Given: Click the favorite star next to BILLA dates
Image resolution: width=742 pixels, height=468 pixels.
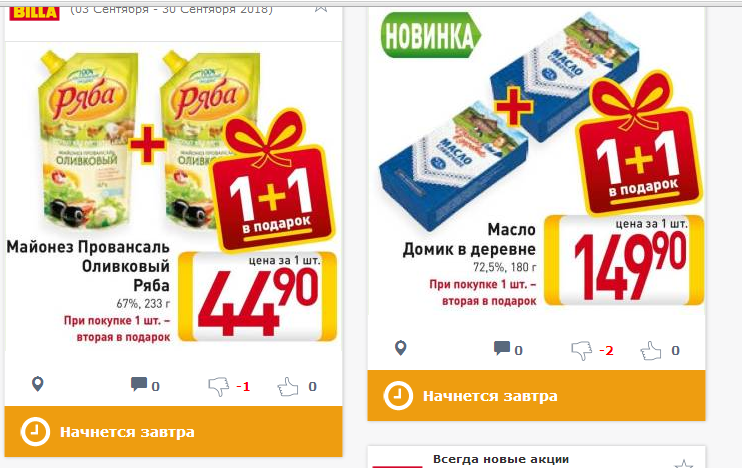Looking at the screenshot, I should click(321, 7).
